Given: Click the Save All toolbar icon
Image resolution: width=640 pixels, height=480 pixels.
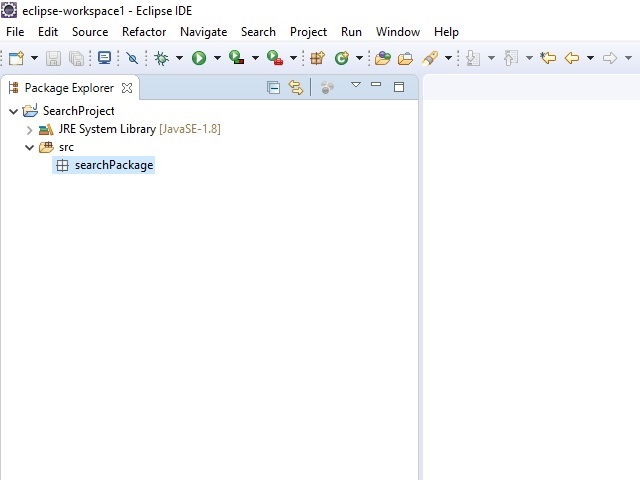Looking at the screenshot, I should [x=76, y=58].
